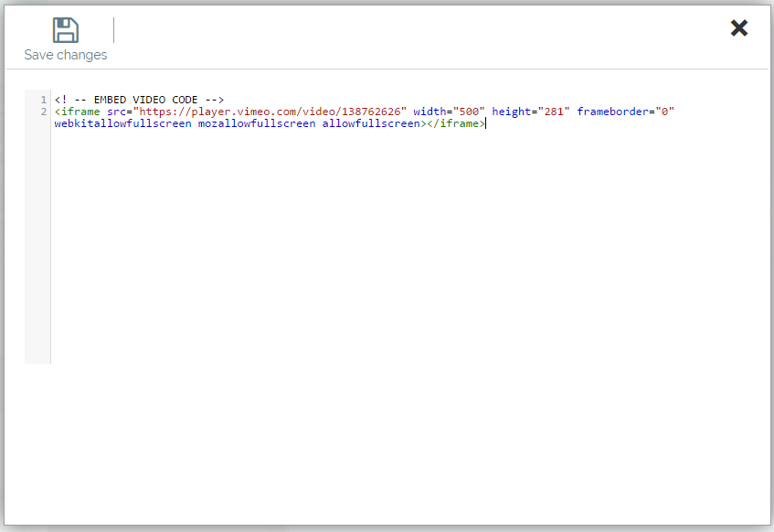Click the player.vimeo.com video URL
774x532 pixels.
[270, 112]
